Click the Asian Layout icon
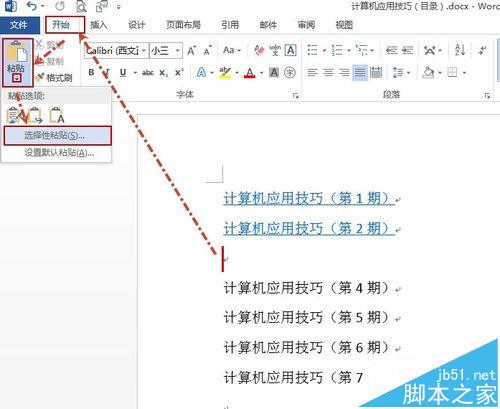The image size is (500, 409). (x=430, y=50)
